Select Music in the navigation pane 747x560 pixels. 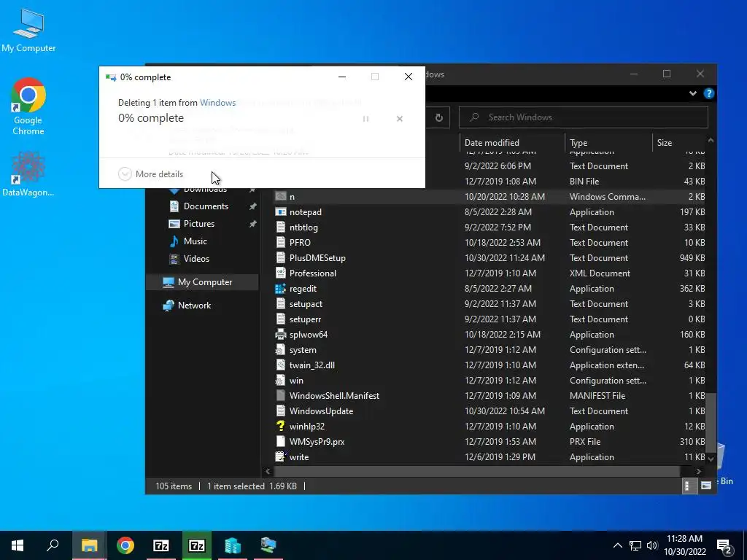(196, 241)
